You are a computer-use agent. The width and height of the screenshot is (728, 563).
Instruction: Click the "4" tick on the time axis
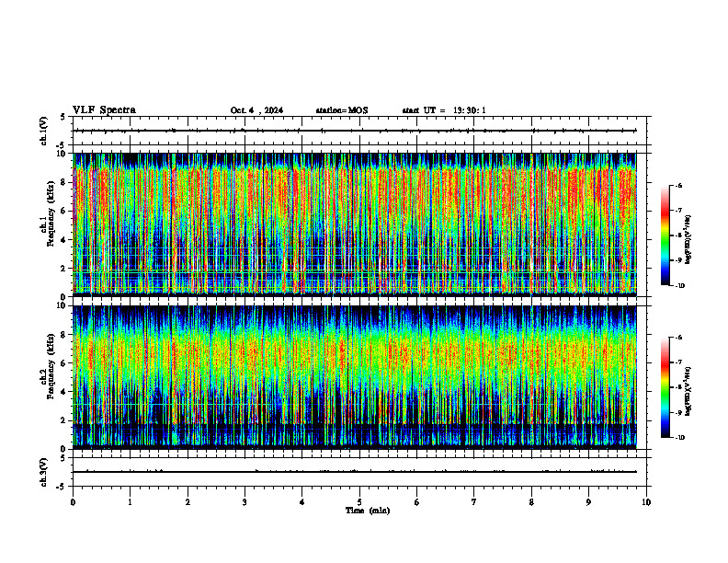click(x=302, y=502)
